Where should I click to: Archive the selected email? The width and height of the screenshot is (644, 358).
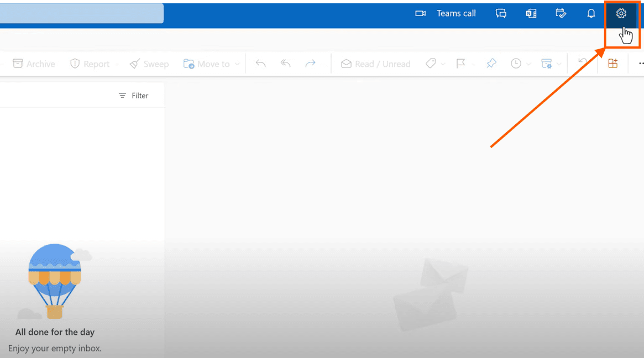pyautogui.click(x=33, y=63)
